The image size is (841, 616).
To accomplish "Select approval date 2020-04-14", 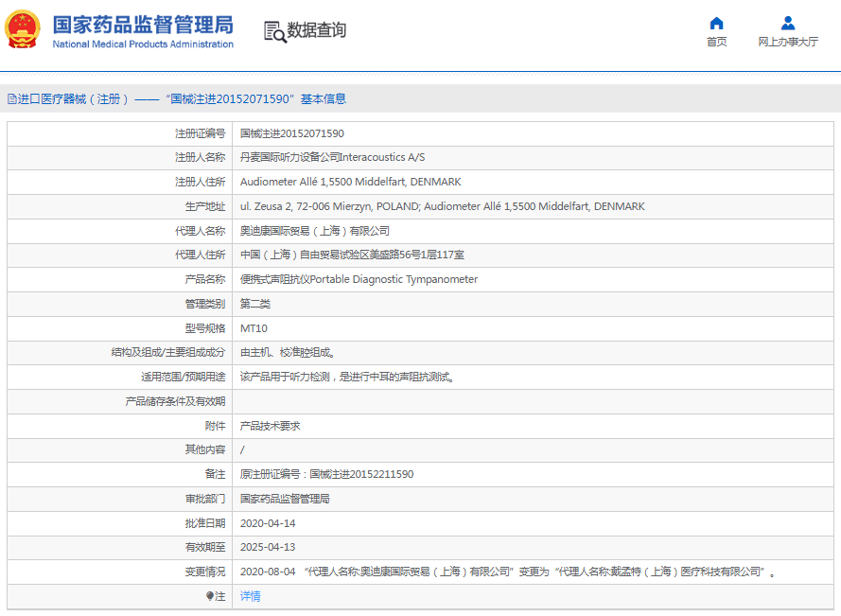I will tap(268, 523).
